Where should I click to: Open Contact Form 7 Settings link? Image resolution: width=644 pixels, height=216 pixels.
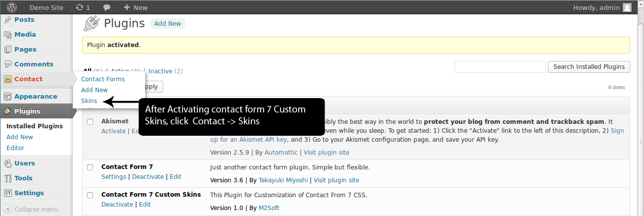[114, 177]
